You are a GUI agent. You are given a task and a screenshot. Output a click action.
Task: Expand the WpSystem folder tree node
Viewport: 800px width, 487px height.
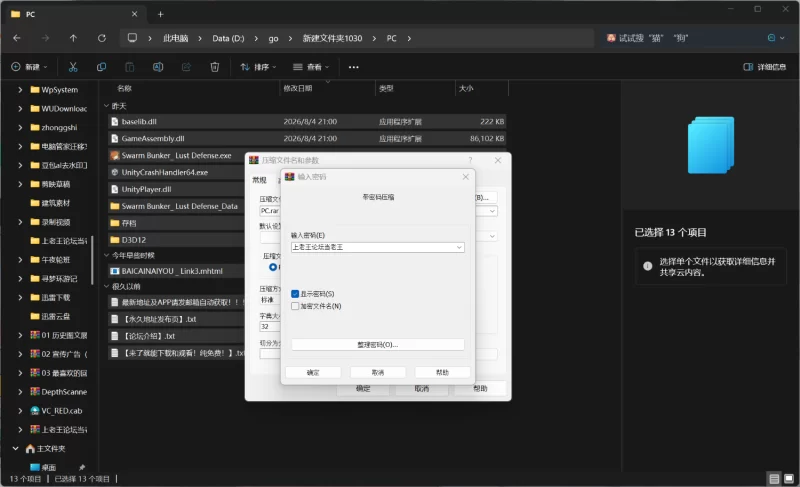pos(20,90)
